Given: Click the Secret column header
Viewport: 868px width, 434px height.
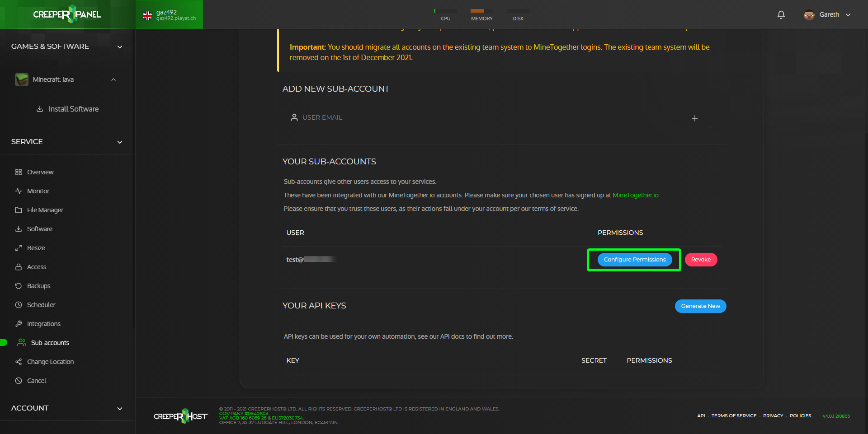Looking at the screenshot, I should 594,360.
